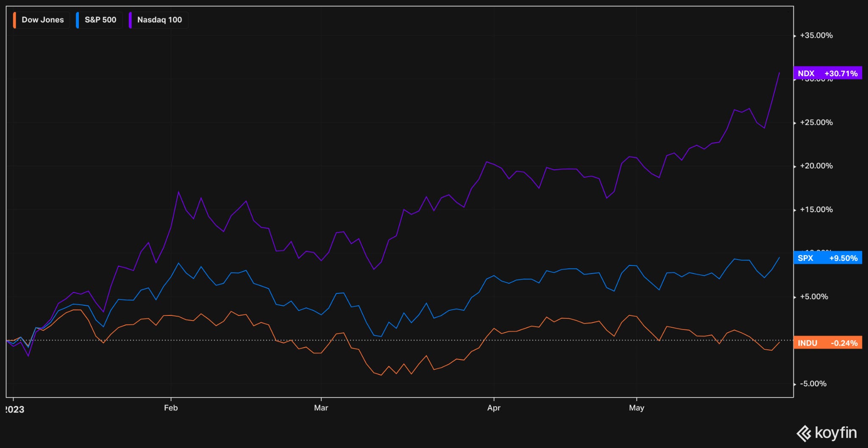Click the May date label

[637, 408]
